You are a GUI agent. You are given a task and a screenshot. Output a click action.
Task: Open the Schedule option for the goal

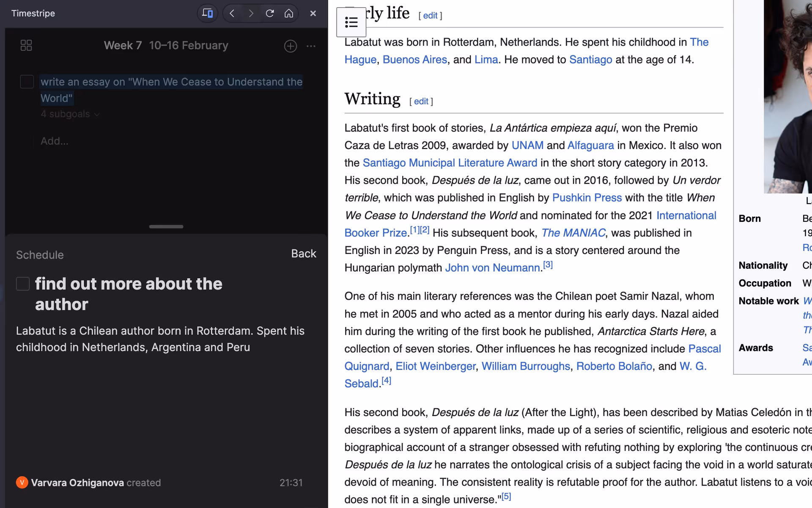coord(40,255)
